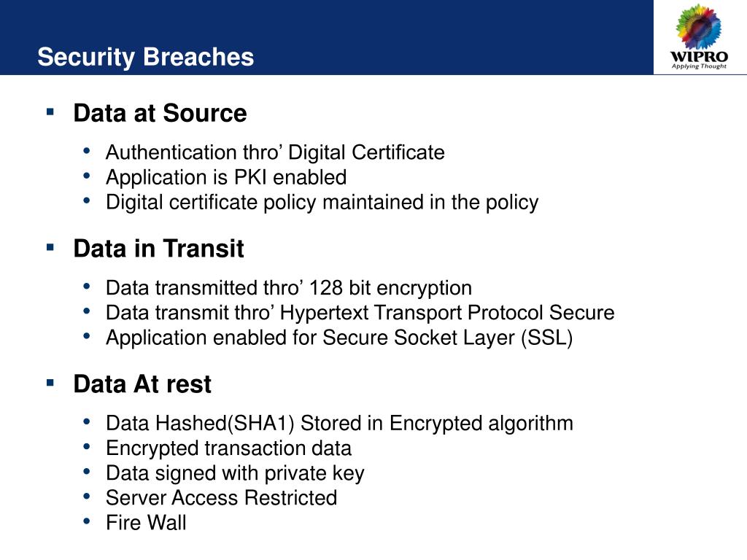Click the bullet before Application is PKI enabled
This screenshot has height=560, width=747.
pos(87,176)
